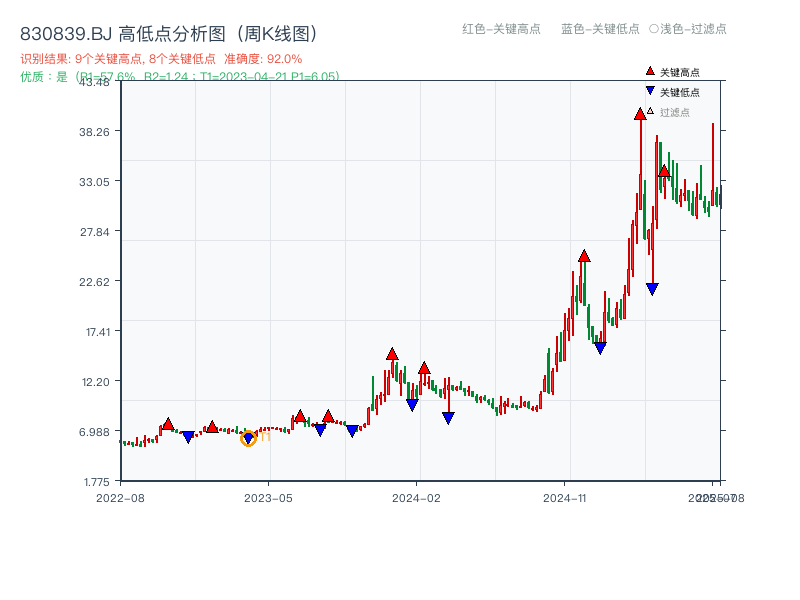Select the first red key-high marker near 2022-08
Screen dimensions: 800x600
[168, 423]
